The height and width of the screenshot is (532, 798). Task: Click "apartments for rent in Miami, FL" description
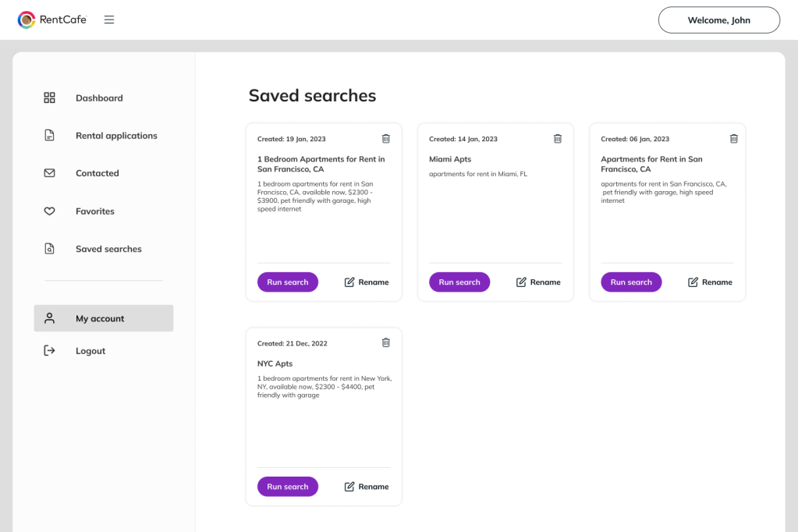point(478,174)
